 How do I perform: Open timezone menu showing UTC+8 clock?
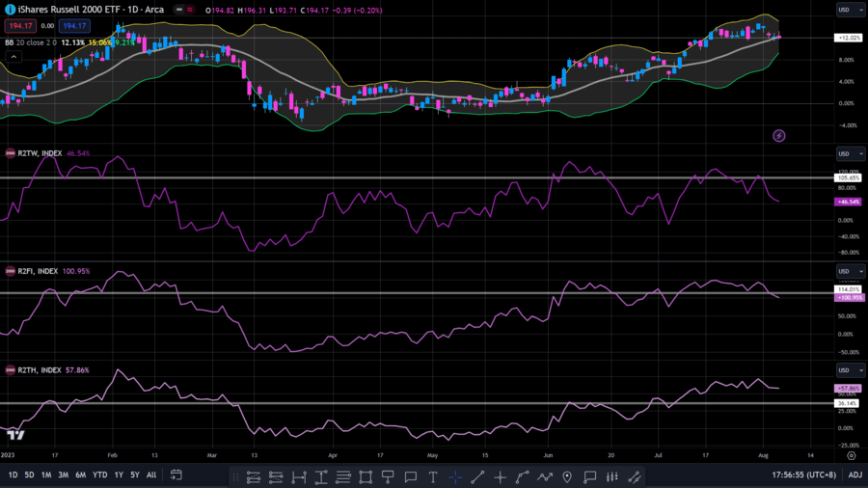click(803, 474)
